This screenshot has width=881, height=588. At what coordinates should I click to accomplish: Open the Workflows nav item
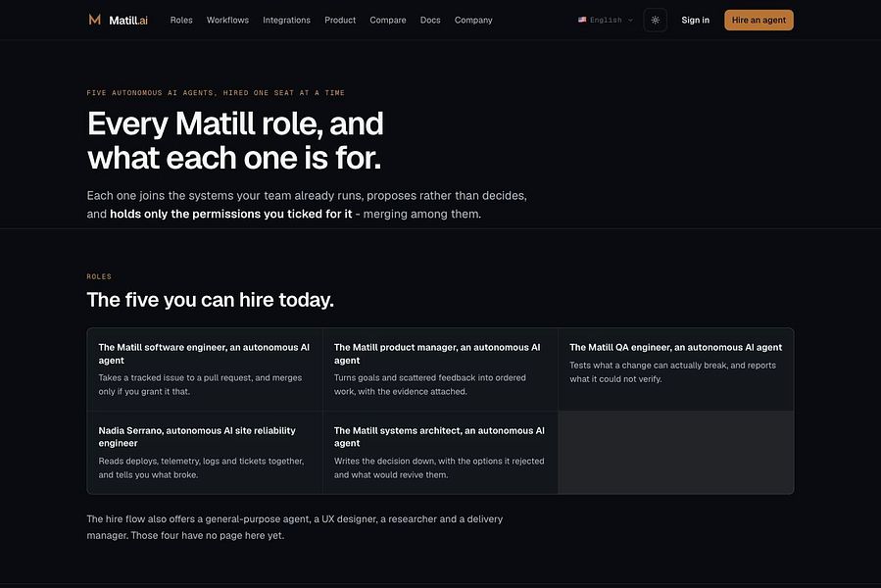pyautogui.click(x=227, y=21)
